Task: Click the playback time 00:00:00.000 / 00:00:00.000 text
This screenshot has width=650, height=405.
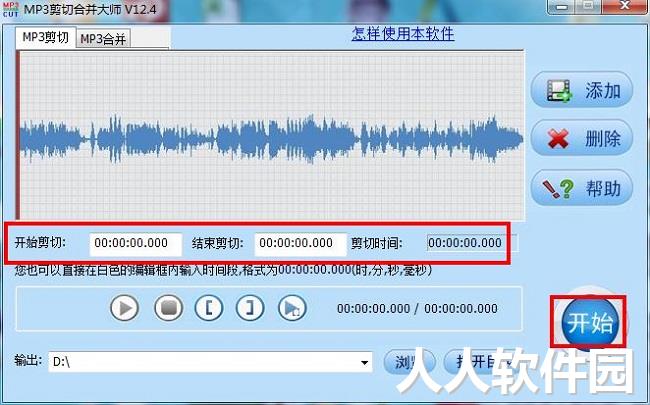Action: (417, 308)
